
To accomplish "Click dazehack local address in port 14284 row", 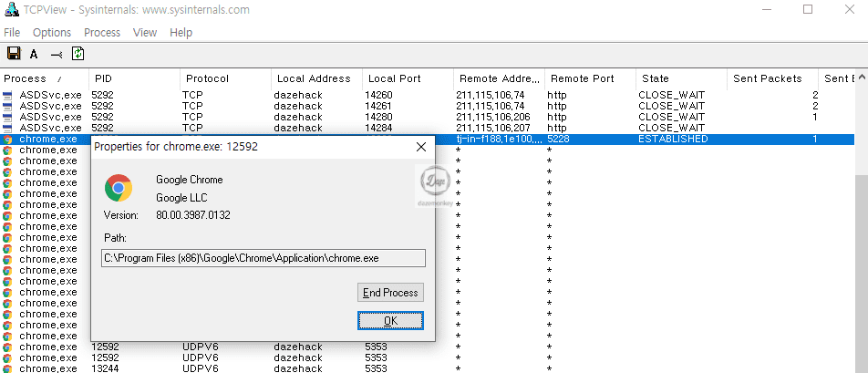I will (x=298, y=128).
